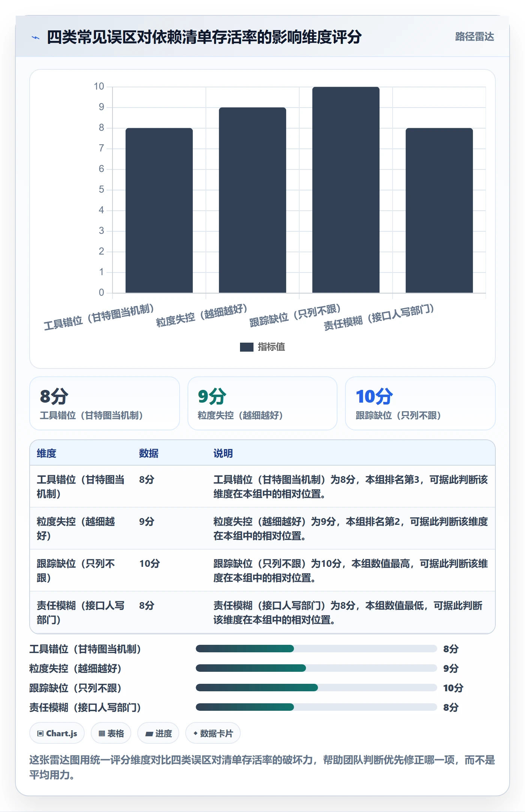The height and width of the screenshot is (812, 525).
Task: Click the 工具错位 bar in the chart
Action: point(159,210)
